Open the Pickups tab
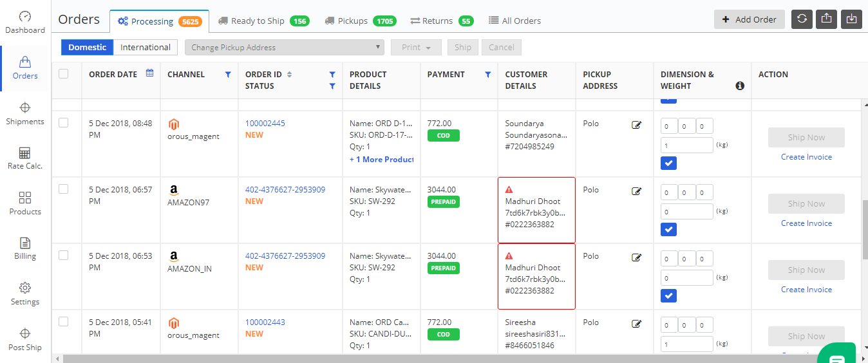Screen dimensions: 868x363 [359, 21]
